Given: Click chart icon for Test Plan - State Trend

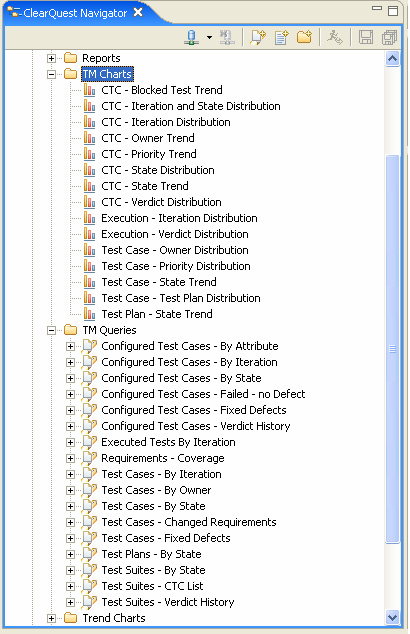Looking at the screenshot, I should pyautogui.click(x=89, y=314).
